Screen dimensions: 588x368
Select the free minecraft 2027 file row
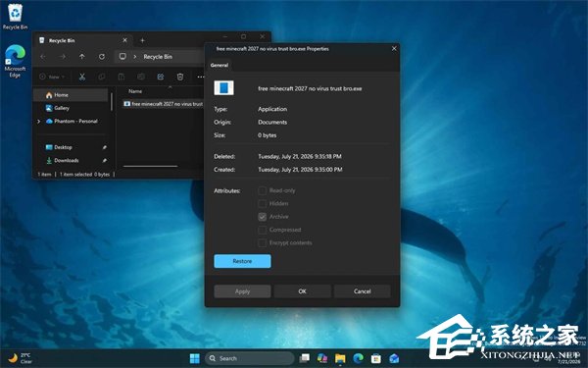point(163,104)
